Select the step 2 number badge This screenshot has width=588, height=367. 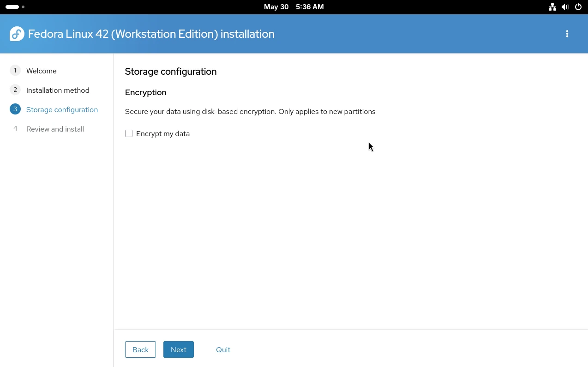pos(15,90)
